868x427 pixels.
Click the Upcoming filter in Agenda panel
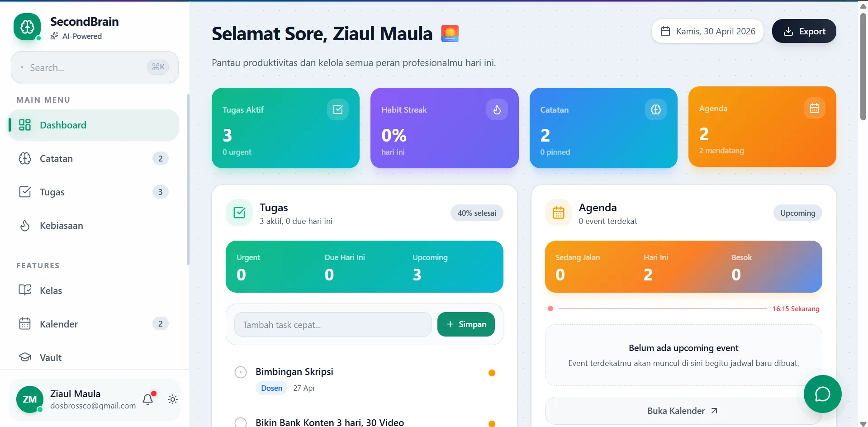[797, 213]
